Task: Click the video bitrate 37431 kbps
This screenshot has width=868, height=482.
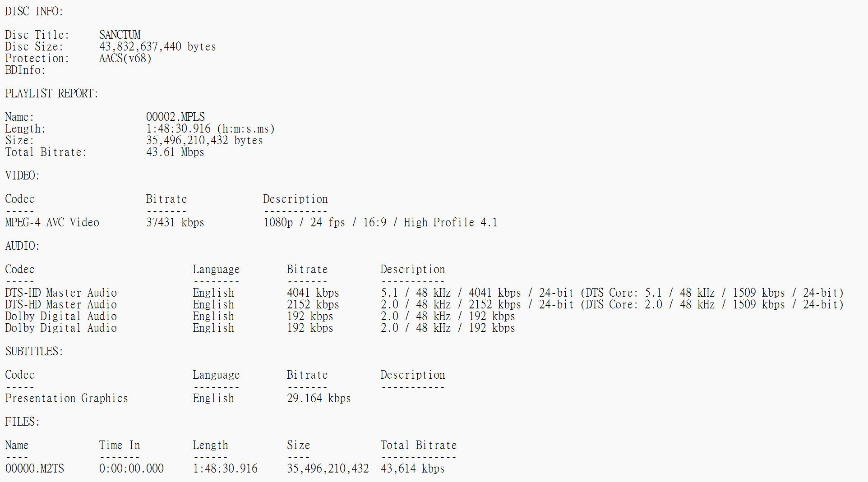Action: click(x=175, y=222)
